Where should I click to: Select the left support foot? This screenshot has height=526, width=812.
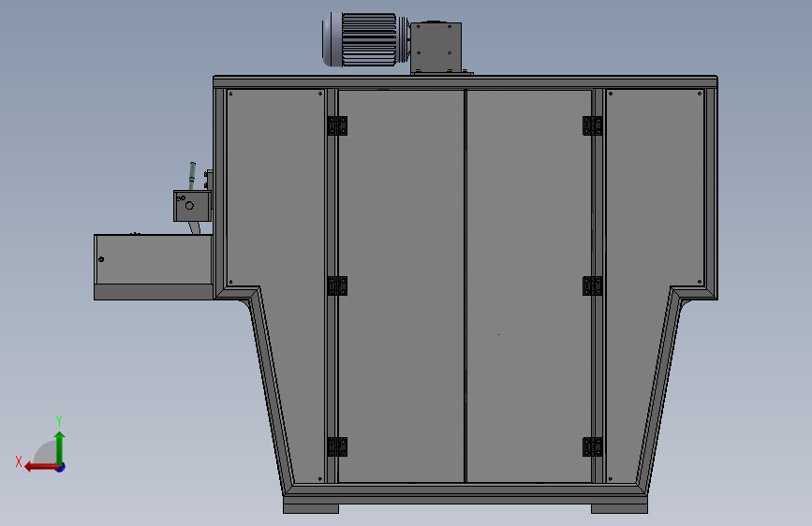311,509
